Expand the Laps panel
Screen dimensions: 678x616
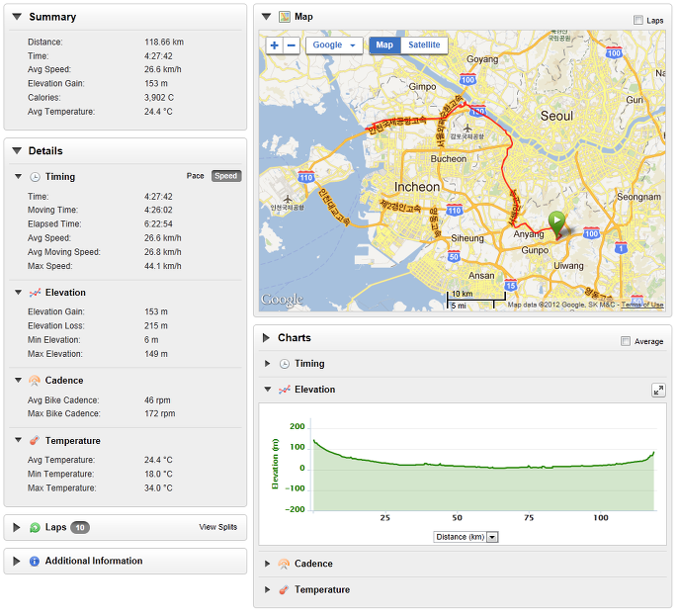point(17,527)
